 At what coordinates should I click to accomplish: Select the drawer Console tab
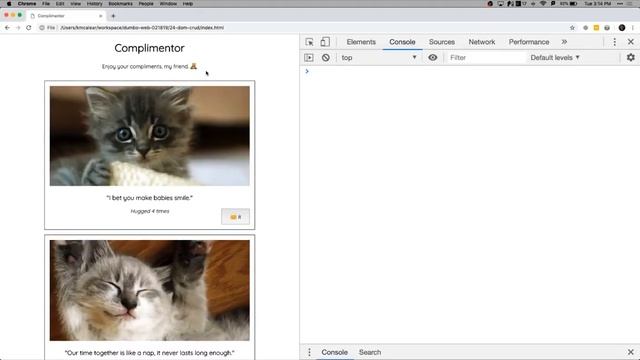(x=334, y=352)
